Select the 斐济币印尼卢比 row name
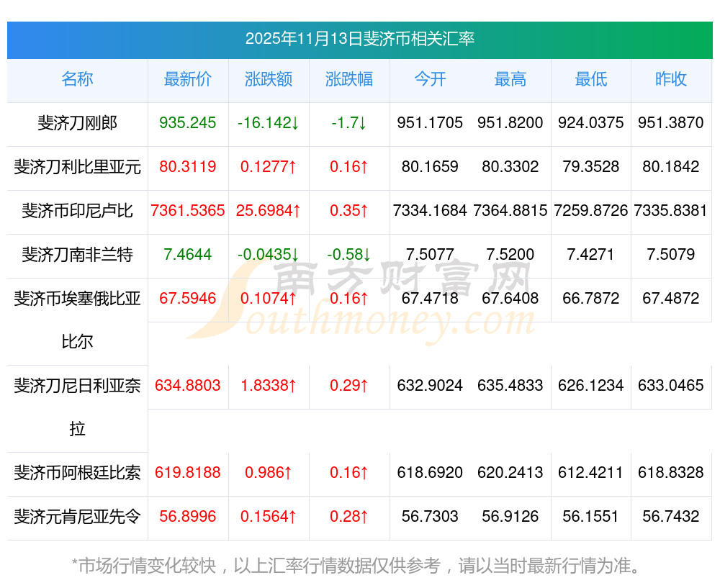720x588 pixels. point(77,211)
